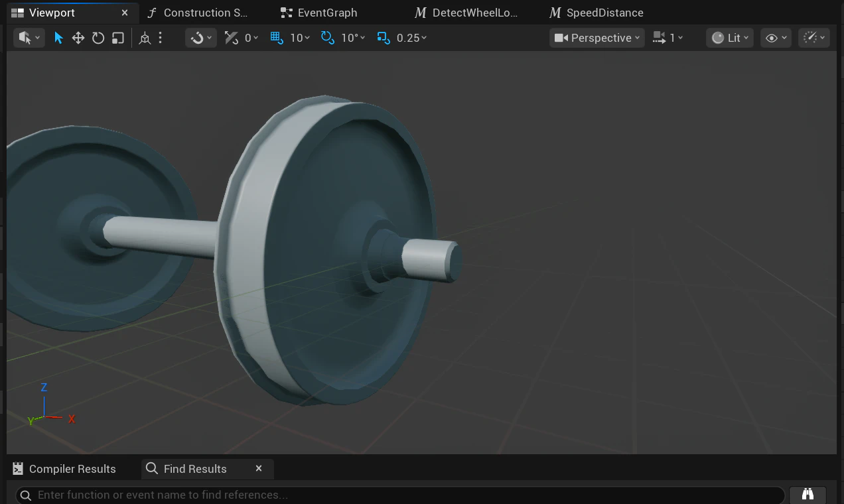The height and width of the screenshot is (504, 844).
Task: Toggle rotation snapping icon
Action: pyautogui.click(x=327, y=38)
